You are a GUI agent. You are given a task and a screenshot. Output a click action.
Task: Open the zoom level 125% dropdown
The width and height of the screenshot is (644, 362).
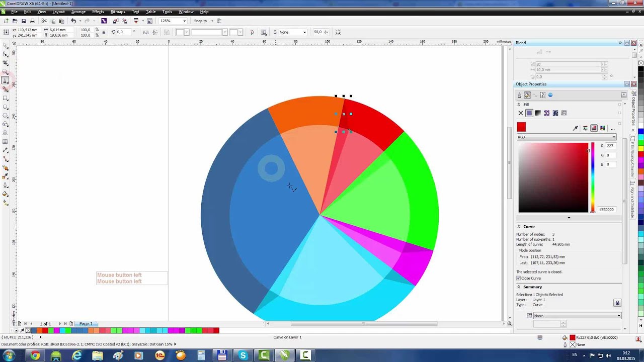pos(184,21)
